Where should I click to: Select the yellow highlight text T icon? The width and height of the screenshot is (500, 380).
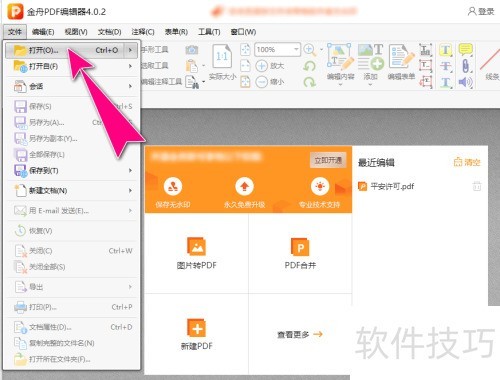[446, 50]
